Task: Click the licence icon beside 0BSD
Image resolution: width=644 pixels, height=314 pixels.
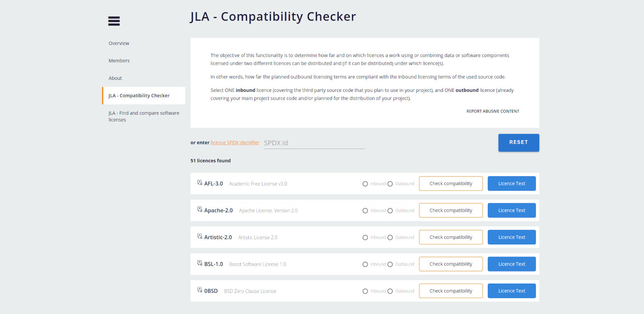Action: coord(199,290)
